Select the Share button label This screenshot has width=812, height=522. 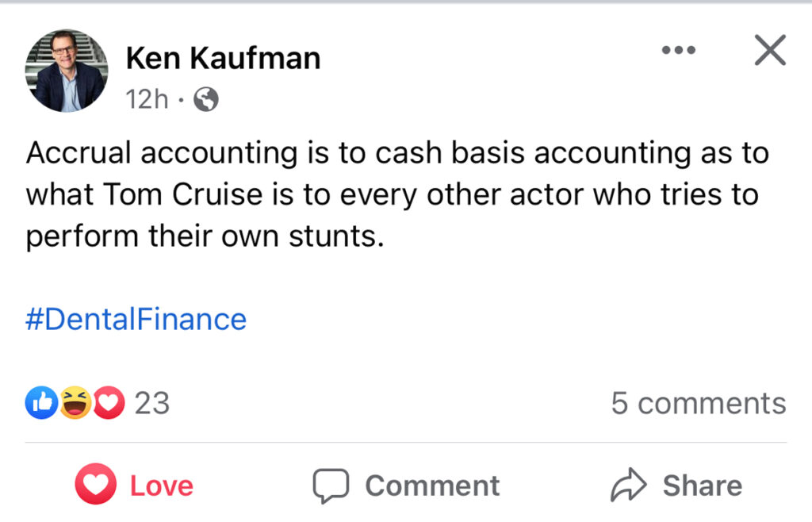click(x=703, y=486)
